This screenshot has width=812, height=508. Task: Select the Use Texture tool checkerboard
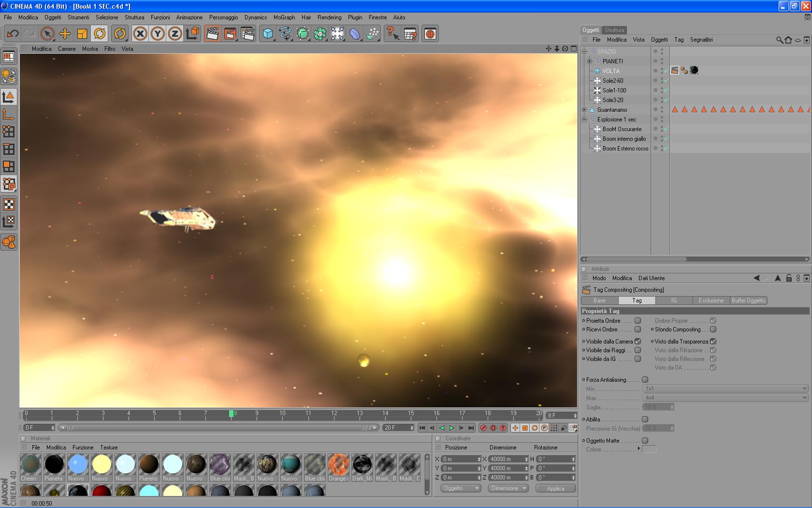tap(9, 204)
